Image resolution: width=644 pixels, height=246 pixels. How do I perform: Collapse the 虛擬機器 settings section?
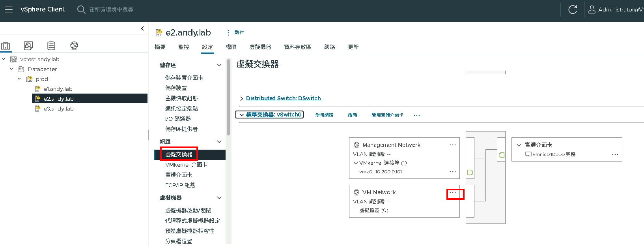tap(219, 198)
